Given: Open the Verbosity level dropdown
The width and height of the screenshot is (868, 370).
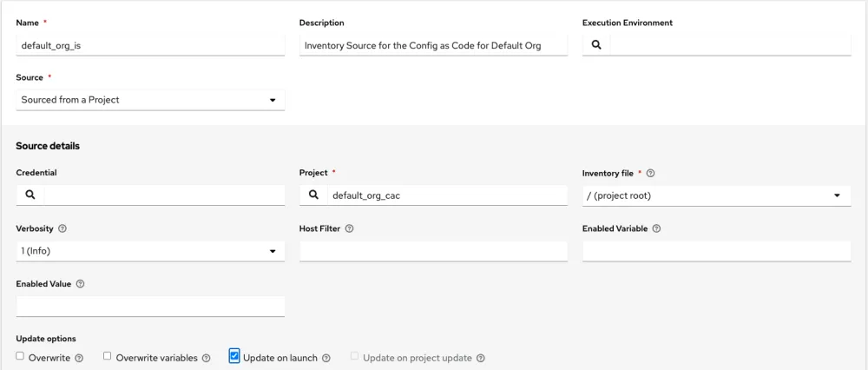Looking at the screenshot, I should 150,251.
